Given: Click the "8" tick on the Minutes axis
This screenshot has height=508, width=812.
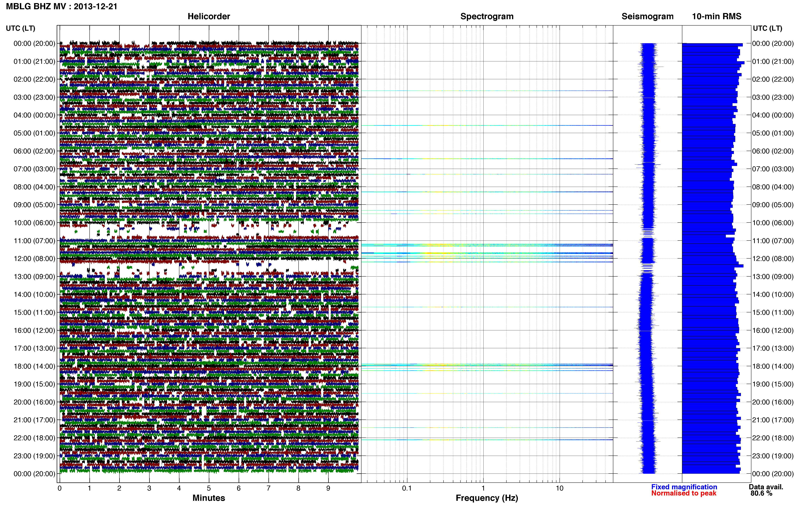Looking at the screenshot, I should (x=298, y=488).
